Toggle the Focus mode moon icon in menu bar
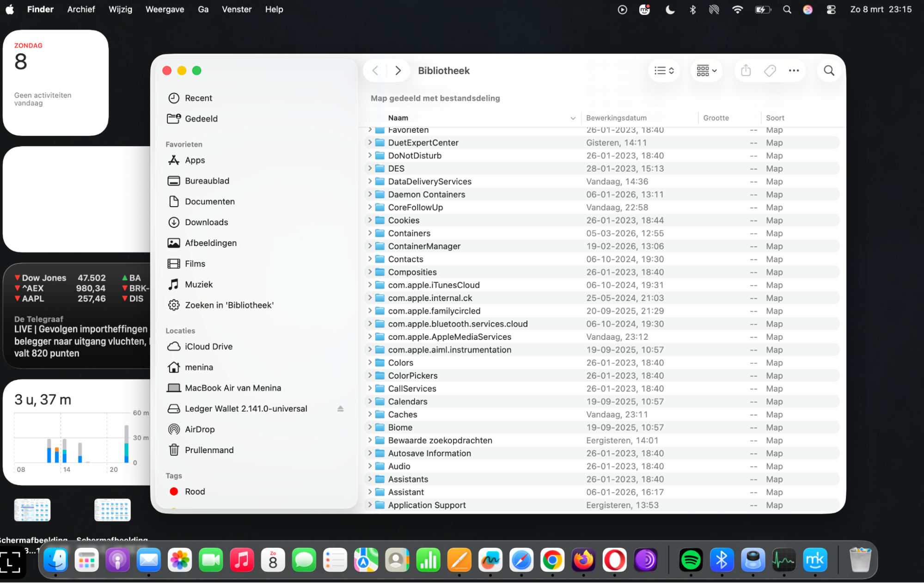 point(670,9)
